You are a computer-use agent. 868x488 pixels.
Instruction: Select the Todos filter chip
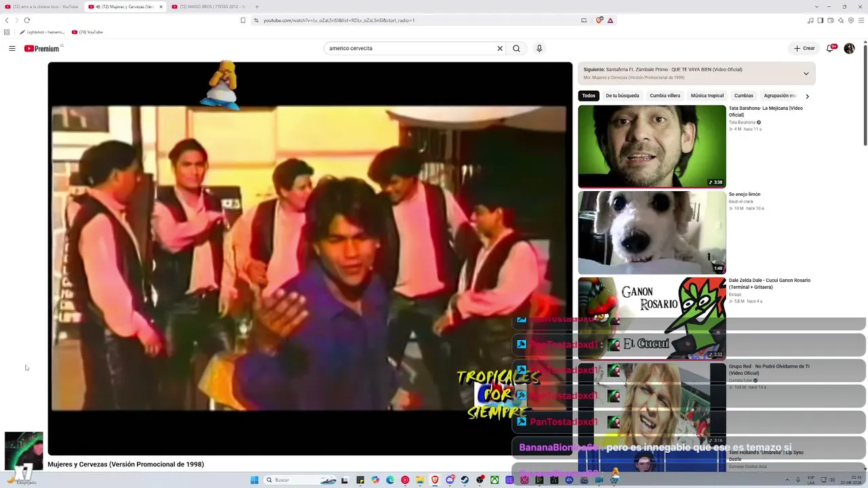pyautogui.click(x=589, y=96)
